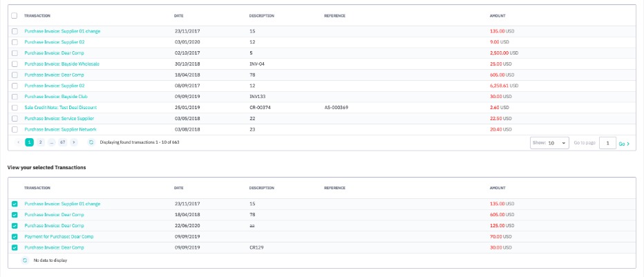Go to the next page using the right arrow
This screenshot has width=644, height=277.
74,142
